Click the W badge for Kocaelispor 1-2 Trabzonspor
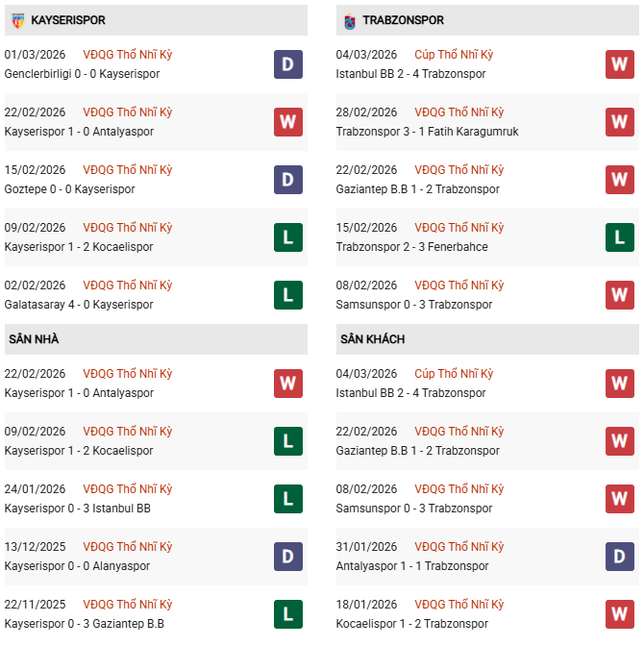This screenshot has width=644, height=646. pos(619,614)
